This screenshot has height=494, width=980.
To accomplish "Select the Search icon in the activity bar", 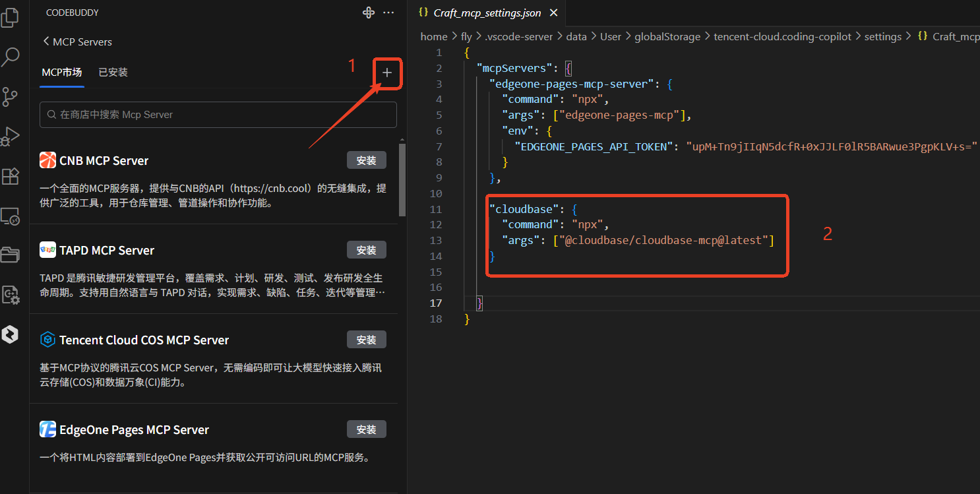I will pos(11,57).
